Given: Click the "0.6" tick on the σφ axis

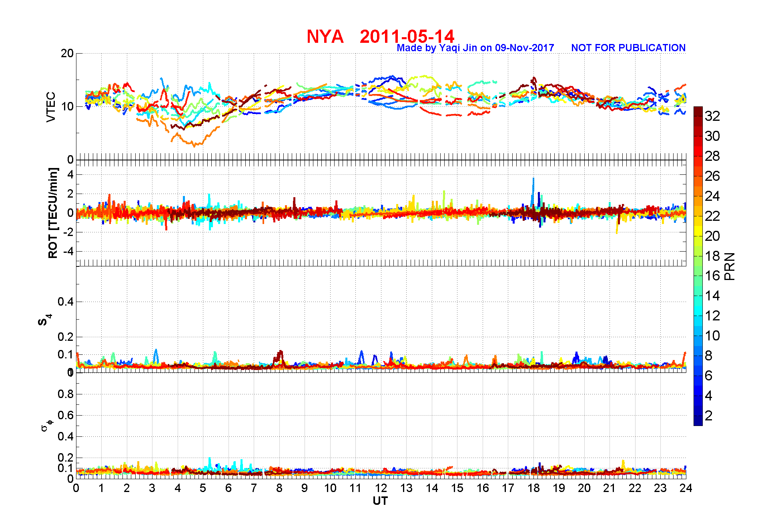Looking at the screenshot, I should pos(66,415).
